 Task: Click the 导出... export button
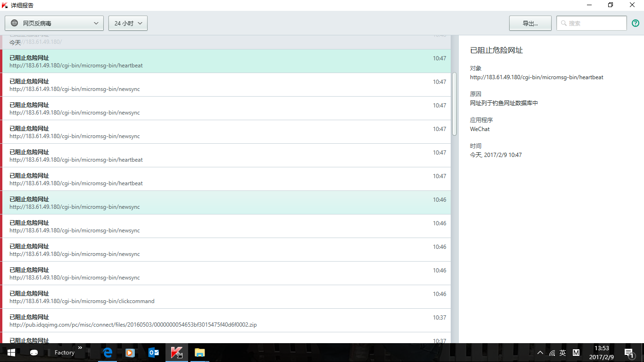point(530,23)
